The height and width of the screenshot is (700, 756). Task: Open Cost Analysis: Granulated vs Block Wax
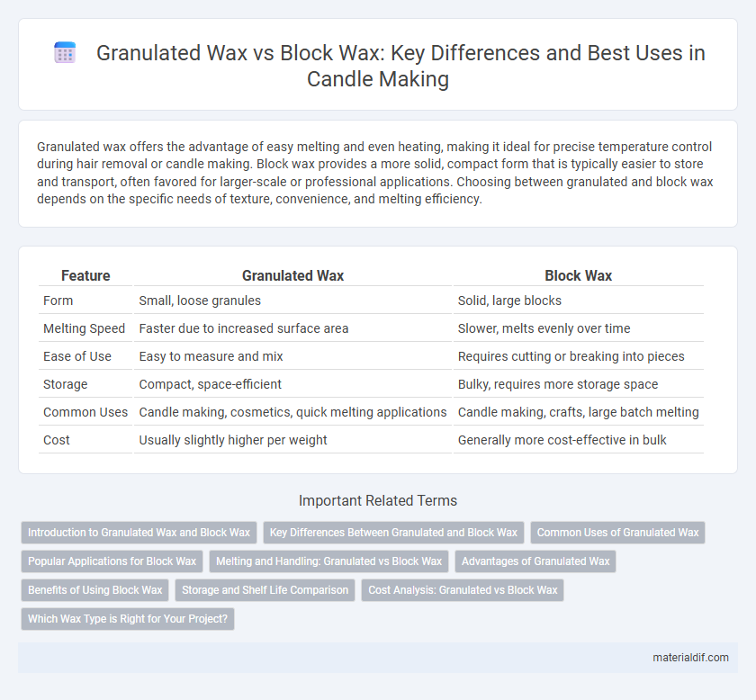tap(463, 590)
